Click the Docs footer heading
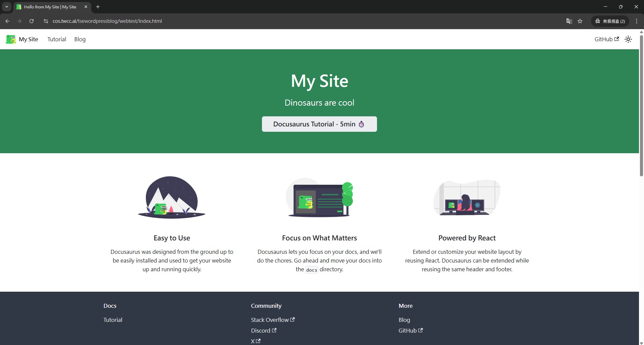The height and width of the screenshot is (345, 644). coord(110,306)
